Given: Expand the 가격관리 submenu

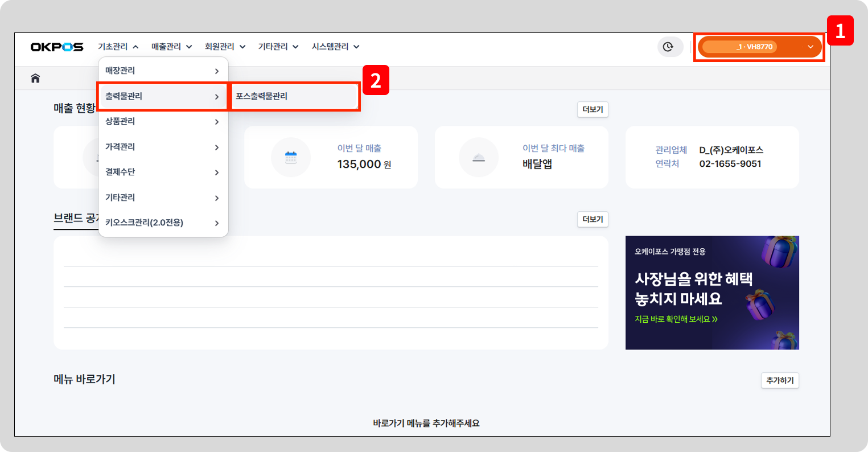Looking at the screenshot, I should (x=163, y=147).
